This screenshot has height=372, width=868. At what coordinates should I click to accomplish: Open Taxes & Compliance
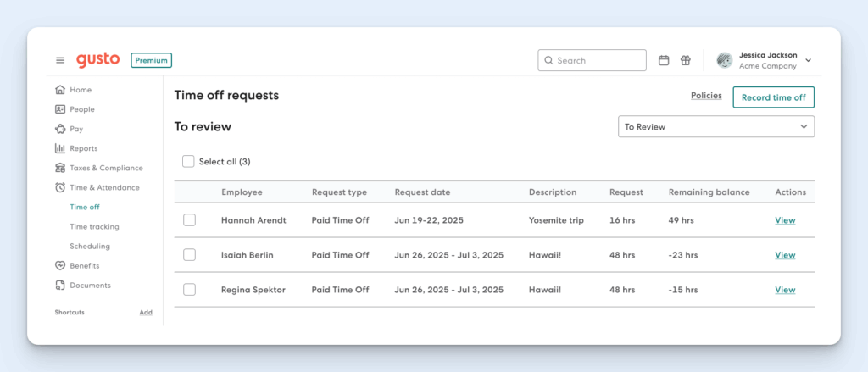(x=106, y=168)
